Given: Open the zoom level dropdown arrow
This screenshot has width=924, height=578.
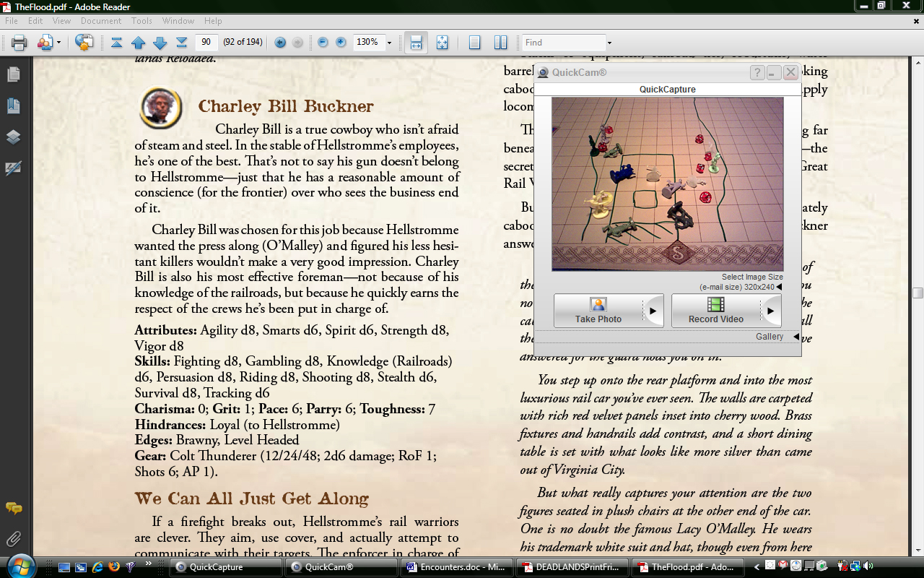Looking at the screenshot, I should click(389, 43).
